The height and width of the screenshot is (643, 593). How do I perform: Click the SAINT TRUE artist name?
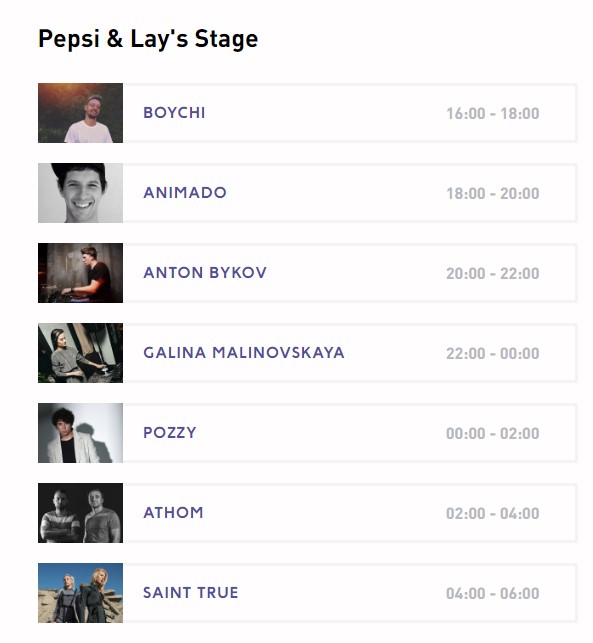pyautogui.click(x=191, y=593)
